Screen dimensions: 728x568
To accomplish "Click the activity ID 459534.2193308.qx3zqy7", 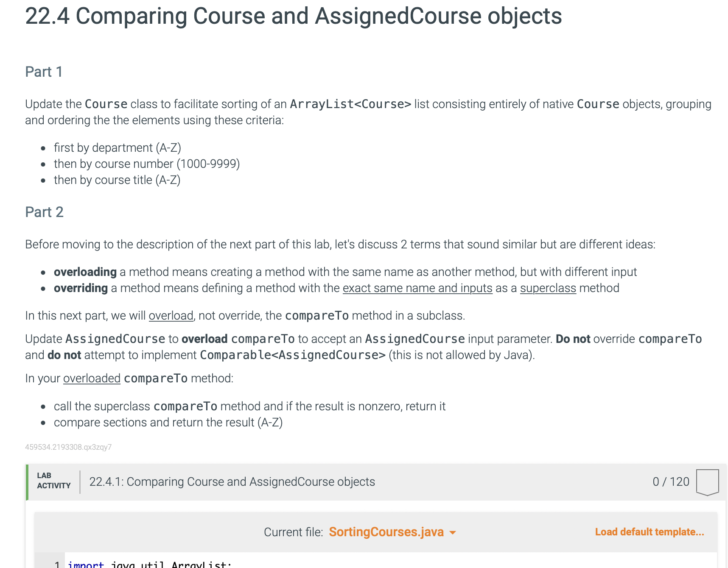I will click(x=68, y=447).
